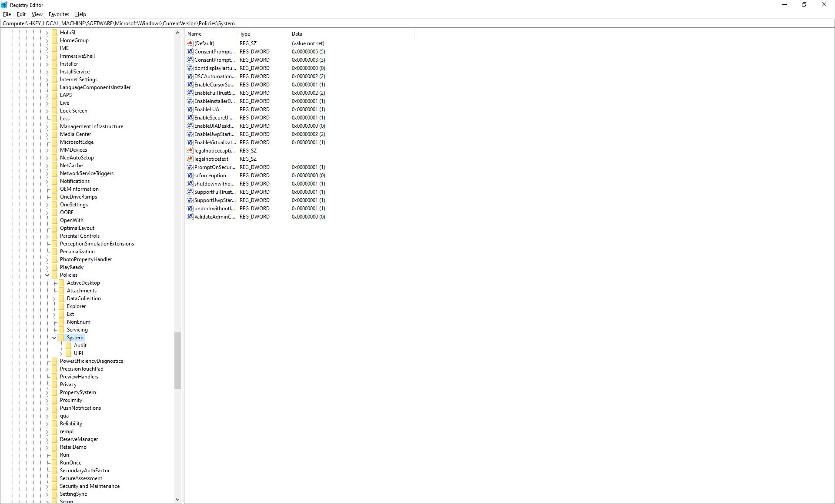Open the Edit menu
This screenshot has height=504, width=835.
[21, 14]
